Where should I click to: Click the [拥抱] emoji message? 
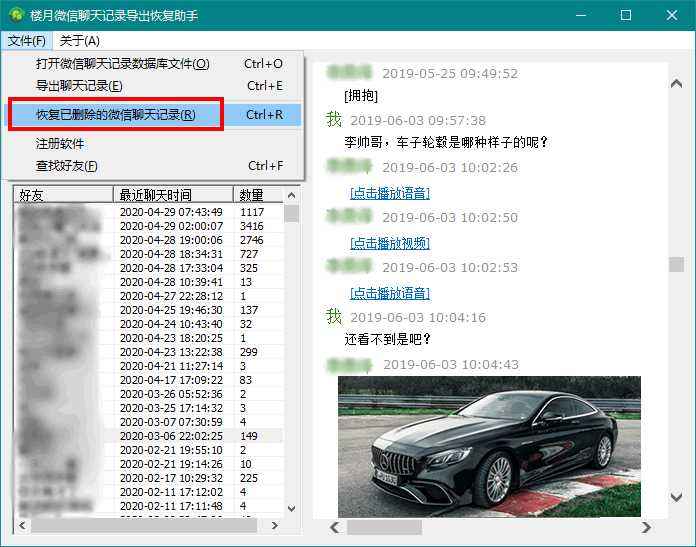coord(361,95)
